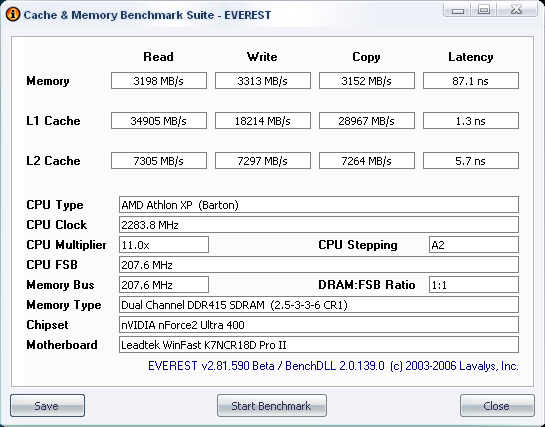545x427 pixels.
Task: Select the DRAM:FSB Ratio 1:1 field
Action: (x=474, y=285)
